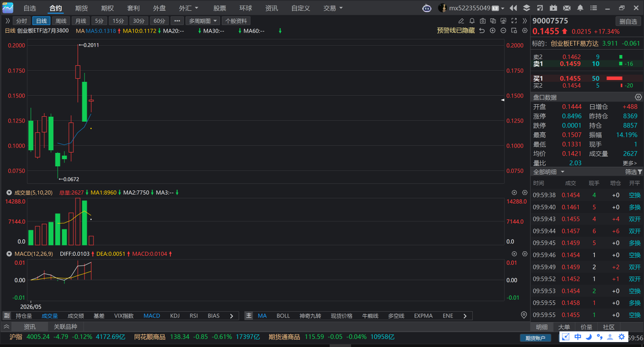Click the app logo icon
This screenshot has width=644, height=347.
point(8,8)
